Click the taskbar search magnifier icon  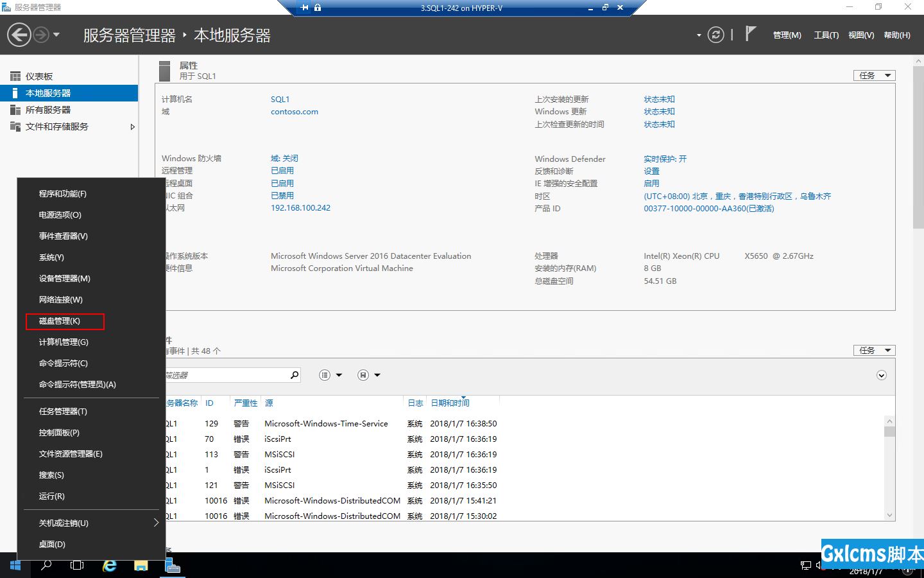46,566
